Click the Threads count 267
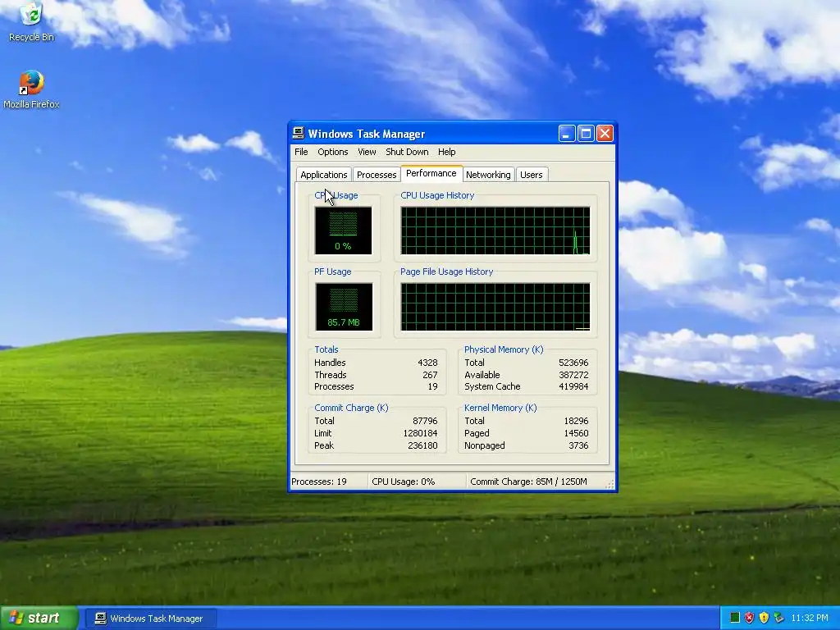The image size is (840, 630). [x=430, y=375]
